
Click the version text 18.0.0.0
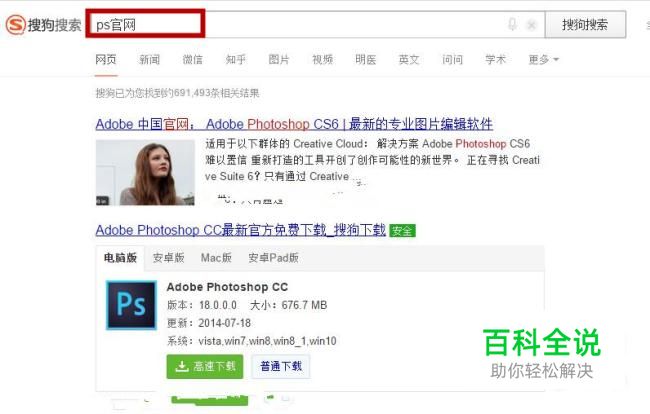click(218, 305)
